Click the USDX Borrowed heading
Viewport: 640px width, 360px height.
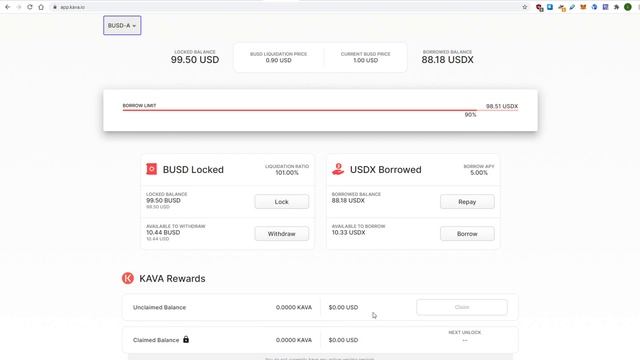pos(385,169)
